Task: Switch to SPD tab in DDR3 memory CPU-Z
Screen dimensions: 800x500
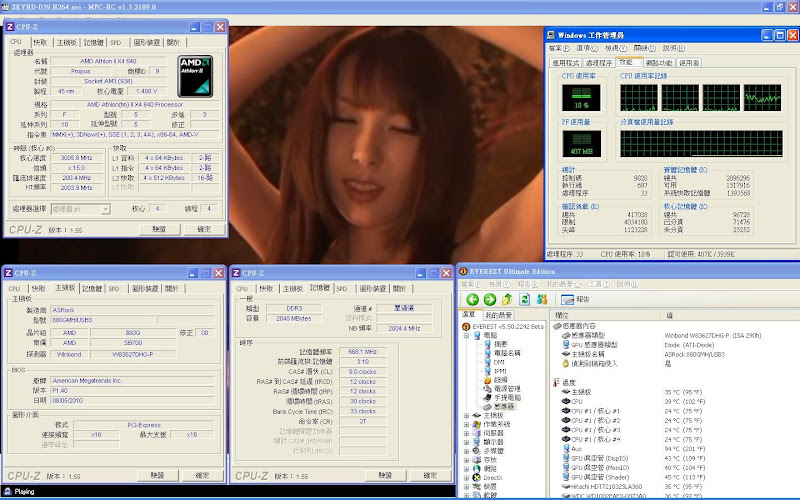Action: tap(342, 289)
